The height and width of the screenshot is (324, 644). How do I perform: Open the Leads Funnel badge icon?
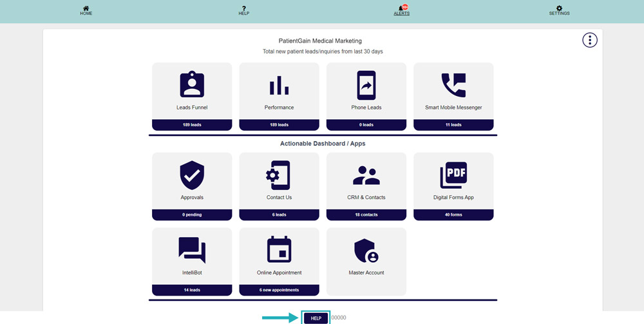pos(192,85)
